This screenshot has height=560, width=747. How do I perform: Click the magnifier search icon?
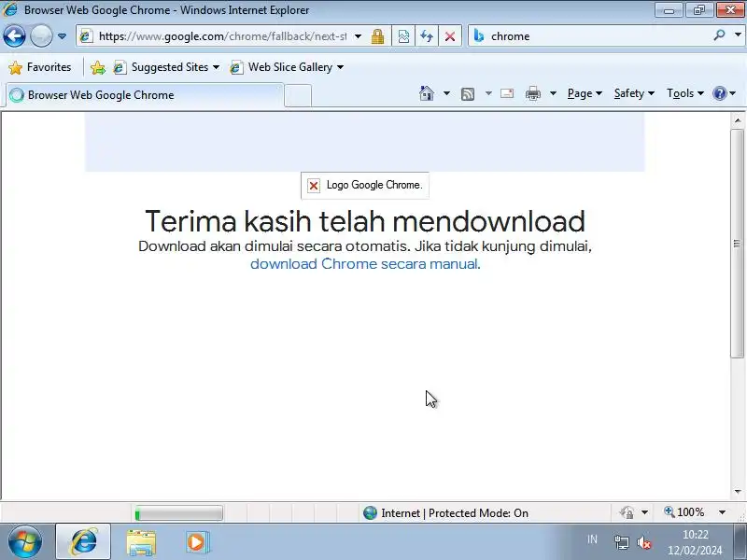click(x=719, y=35)
